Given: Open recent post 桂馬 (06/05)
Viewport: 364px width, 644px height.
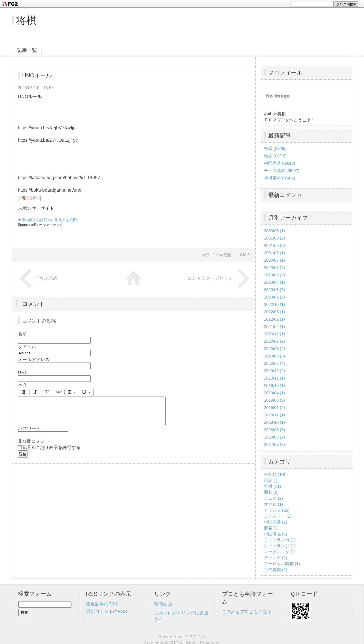Looking at the screenshot, I should (x=275, y=149).
